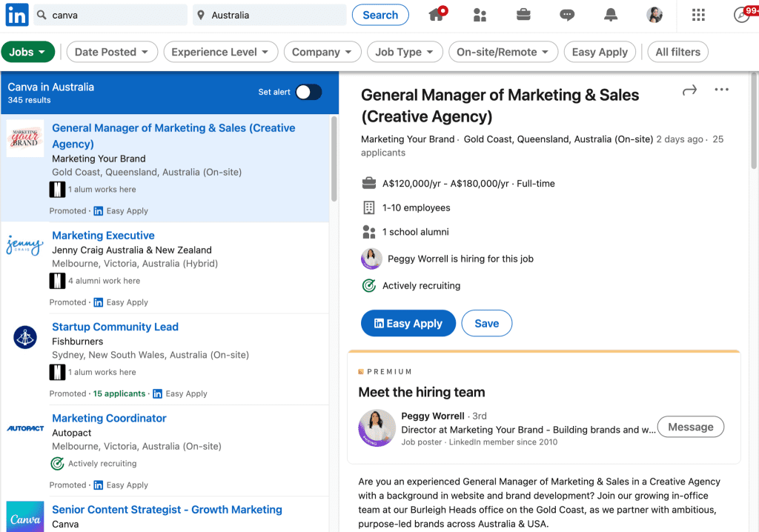Click the location field containing Australia

pos(270,15)
